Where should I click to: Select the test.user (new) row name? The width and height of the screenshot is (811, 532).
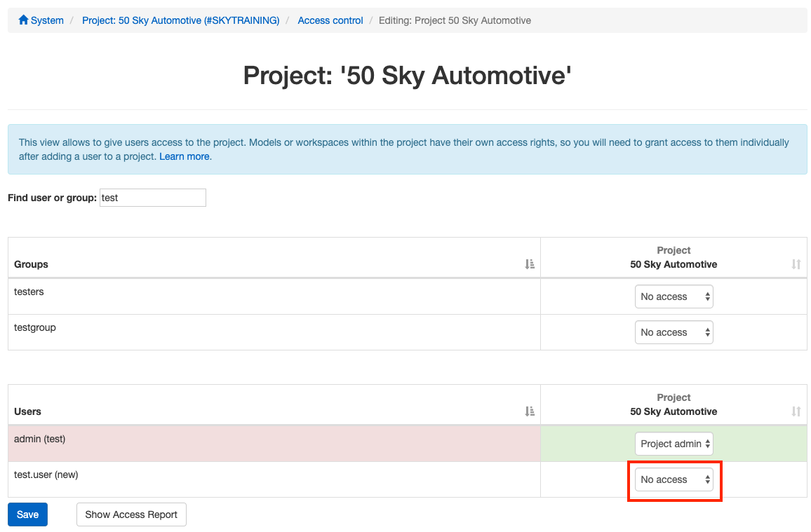pyautogui.click(x=46, y=475)
